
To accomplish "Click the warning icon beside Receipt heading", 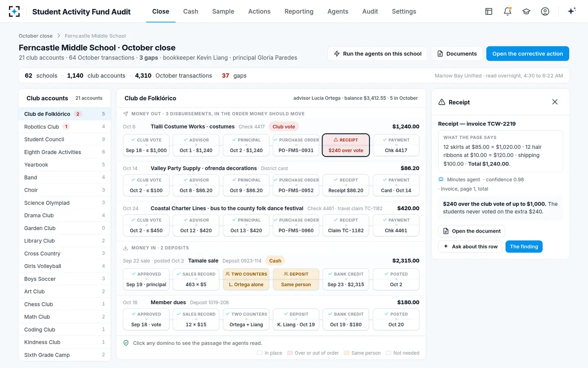I will [442, 102].
